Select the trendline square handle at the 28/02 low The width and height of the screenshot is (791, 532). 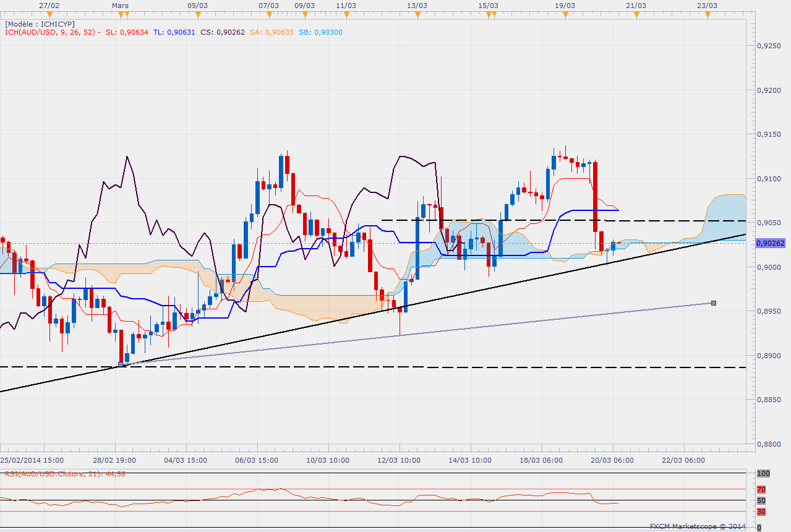coord(121,365)
